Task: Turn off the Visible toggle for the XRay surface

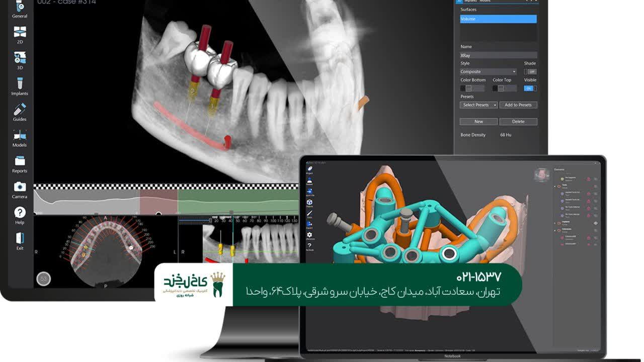Action: click(530, 88)
